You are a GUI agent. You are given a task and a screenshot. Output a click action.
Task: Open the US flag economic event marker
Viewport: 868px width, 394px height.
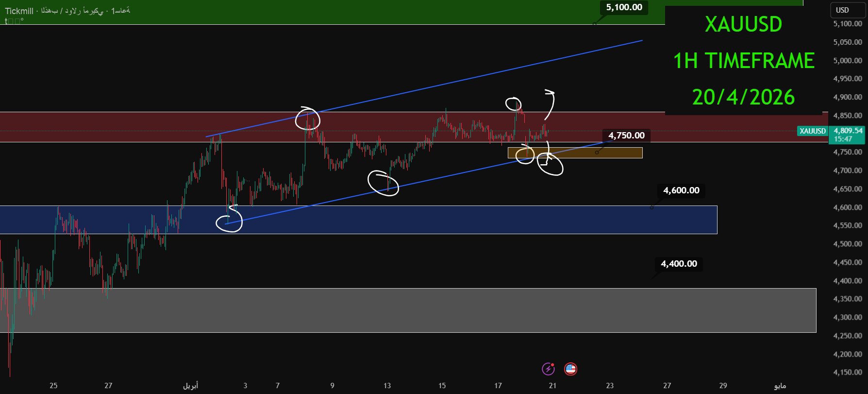click(570, 369)
